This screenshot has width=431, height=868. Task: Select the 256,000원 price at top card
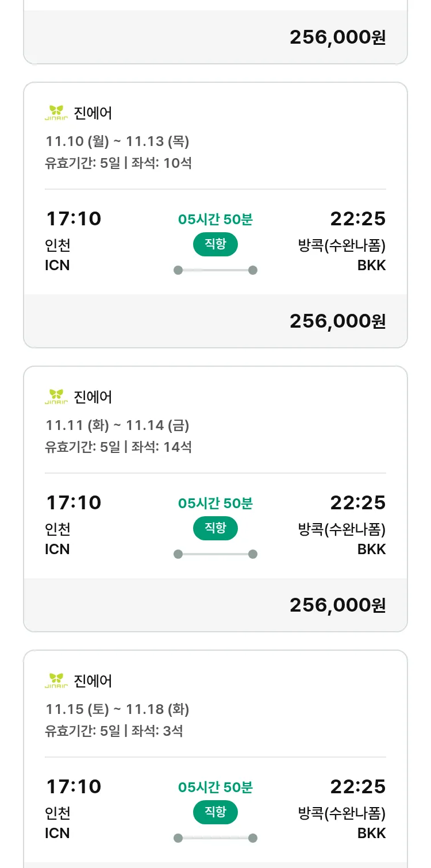point(337,37)
